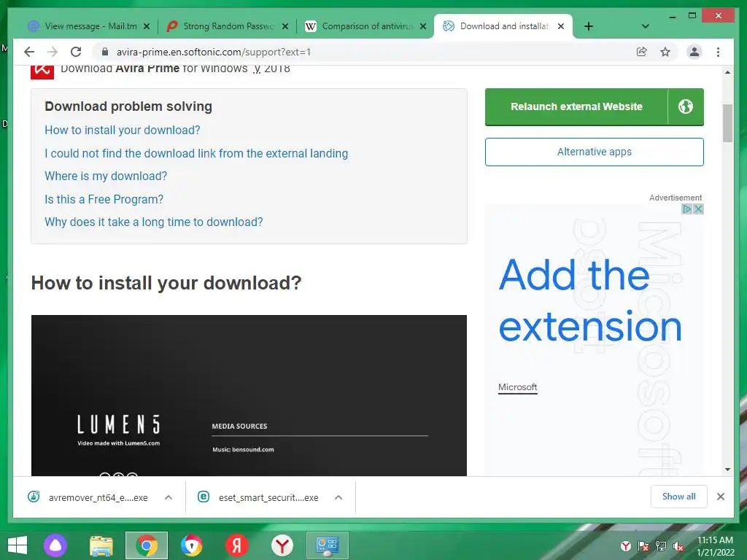The height and width of the screenshot is (560, 747).
Task: Close the Download and installation tab
Action: pos(561,26)
